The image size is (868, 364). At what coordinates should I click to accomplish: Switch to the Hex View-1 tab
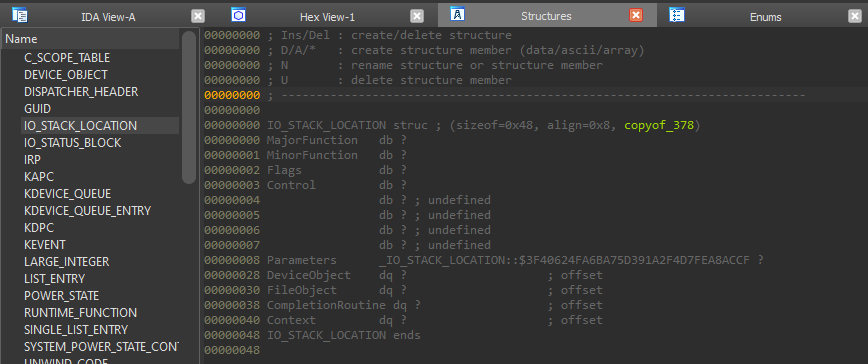[x=327, y=17]
